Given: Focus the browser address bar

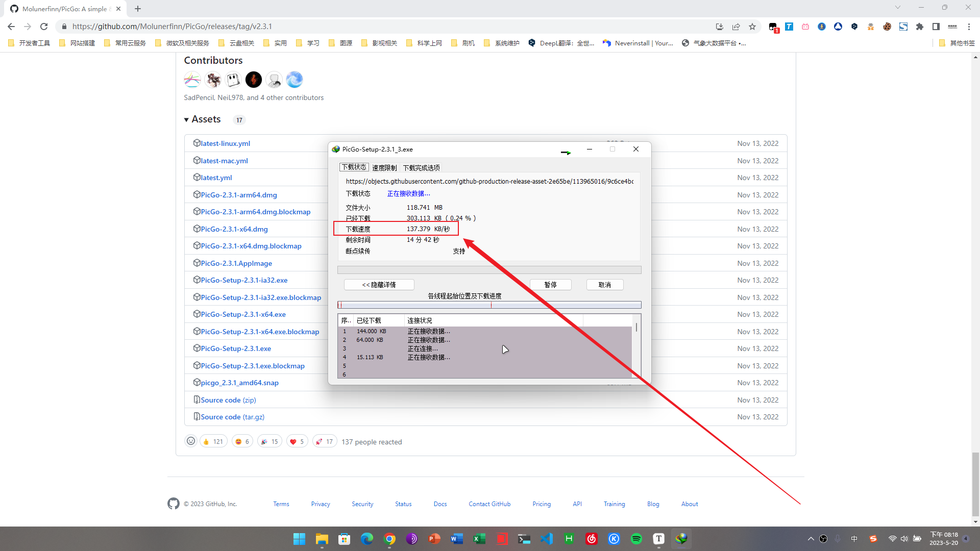Looking at the screenshot, I should coord(388,27).
